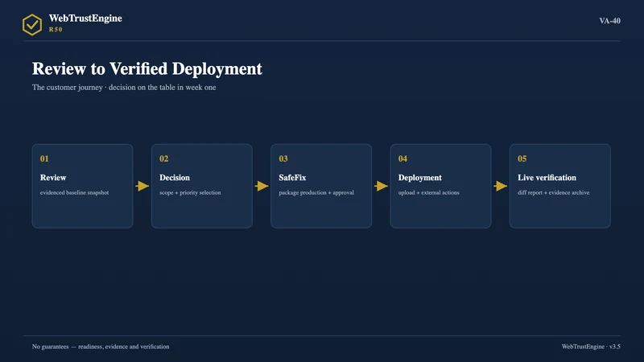Image resolution: width=644 pixels, height=362 pixels.
Task: Click the 'evidenced baseline snapshot' text
Action: tap(74, 192)
